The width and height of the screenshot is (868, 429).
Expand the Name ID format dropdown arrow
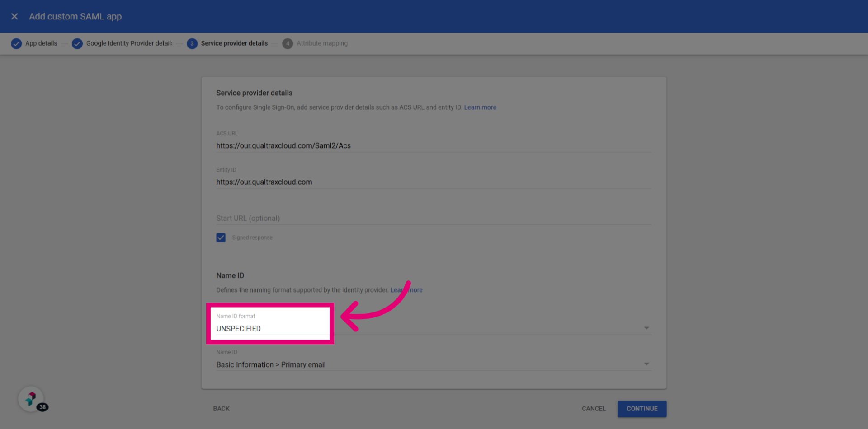646,328
